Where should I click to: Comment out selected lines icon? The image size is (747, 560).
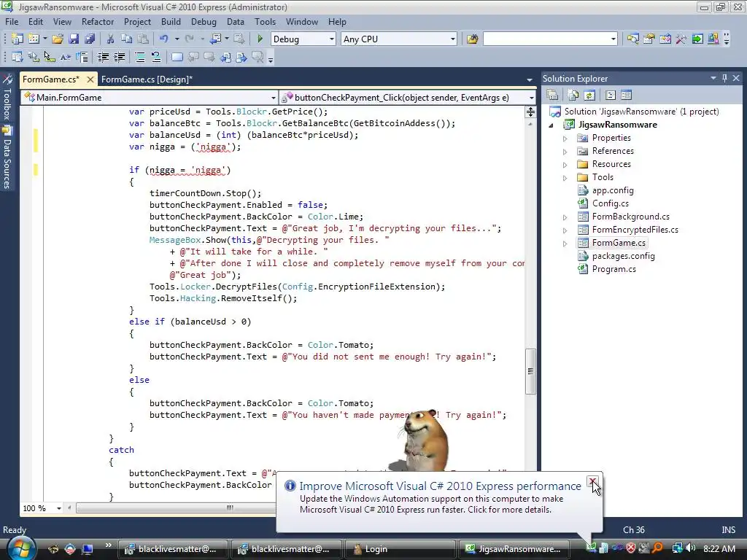140,58
